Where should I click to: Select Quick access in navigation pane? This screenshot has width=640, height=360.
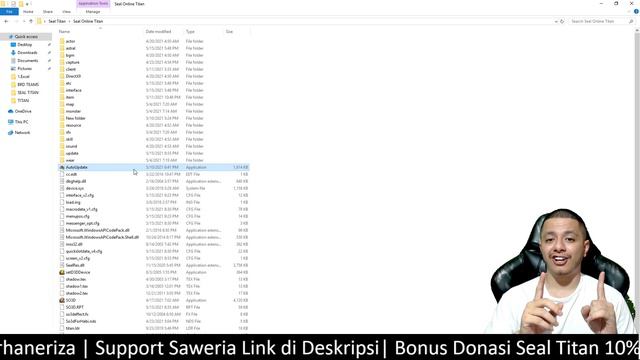point(26,37)
